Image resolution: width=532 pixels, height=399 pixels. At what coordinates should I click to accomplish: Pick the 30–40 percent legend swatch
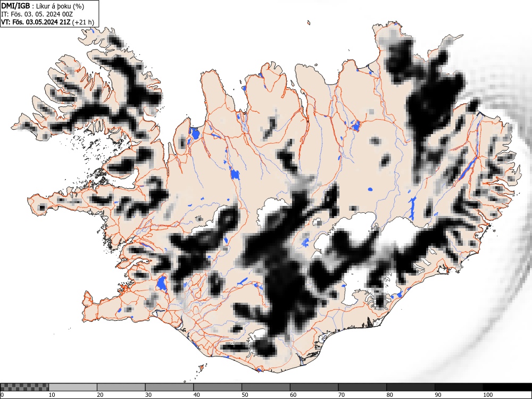(x=169, y=387)
